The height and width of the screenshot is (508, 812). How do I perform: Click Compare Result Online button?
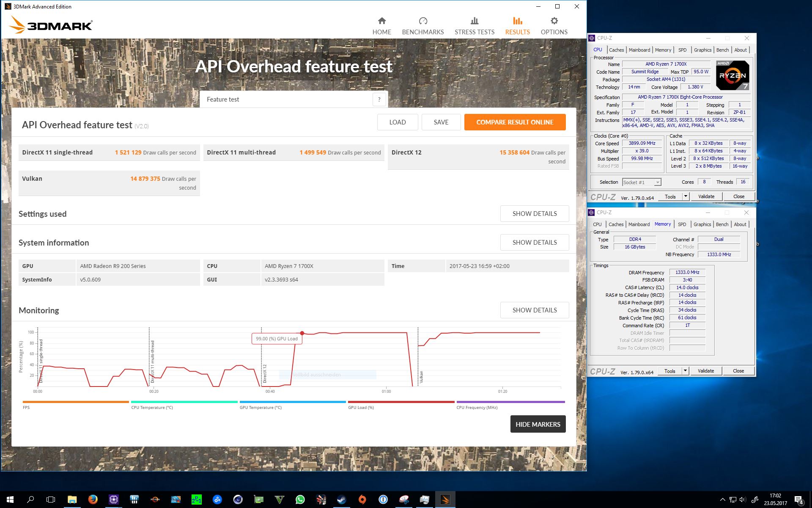coord(515,122)
